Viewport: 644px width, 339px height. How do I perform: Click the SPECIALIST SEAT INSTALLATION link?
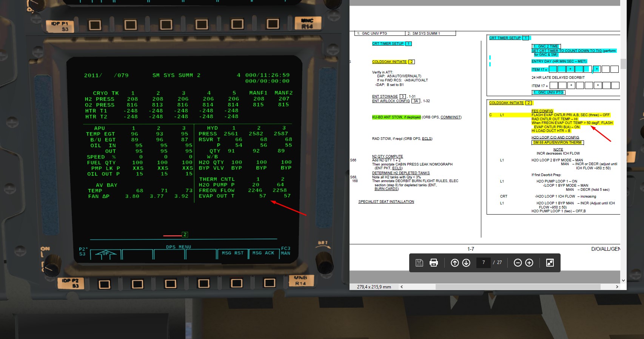click(386, 202)
